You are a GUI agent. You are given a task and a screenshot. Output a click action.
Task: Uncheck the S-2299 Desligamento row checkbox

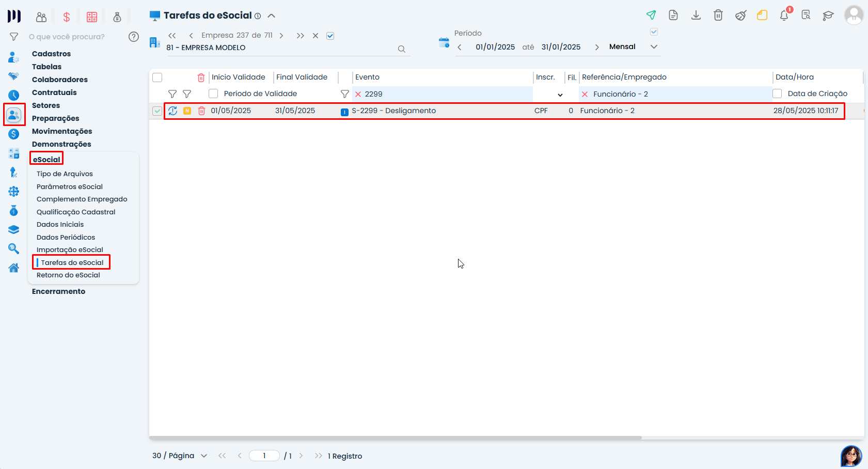click(157, 111)
